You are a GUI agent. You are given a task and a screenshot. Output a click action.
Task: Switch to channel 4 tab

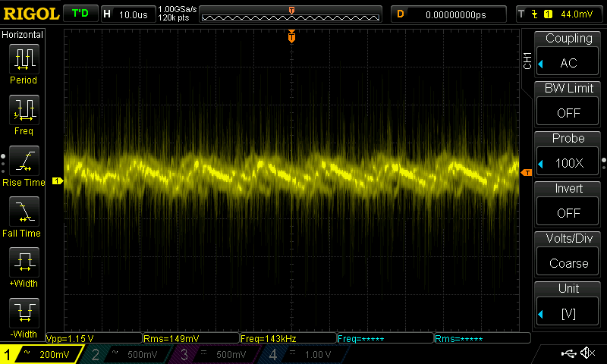(302, 354)
